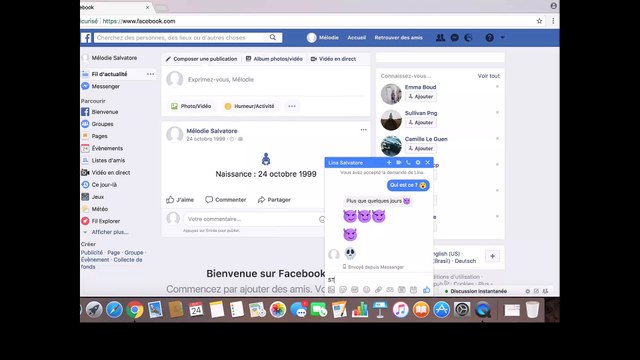
Task: Open the Chrome three-dot menu
Action: click(553, 21)
